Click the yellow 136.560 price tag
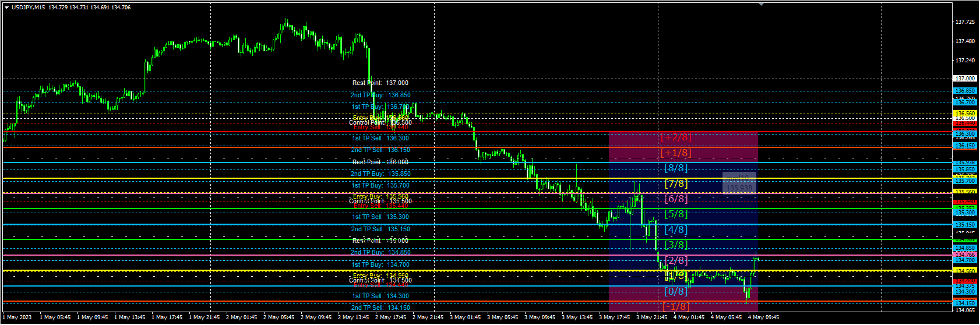Viewport: 980px width, 325px height. point(965,114)
